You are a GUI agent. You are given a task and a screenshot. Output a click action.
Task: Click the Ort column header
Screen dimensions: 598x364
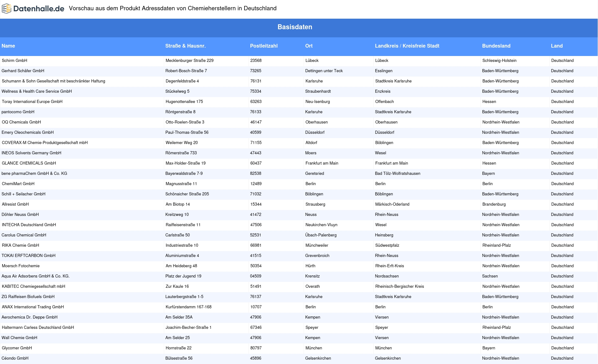[x=309, y=46]
